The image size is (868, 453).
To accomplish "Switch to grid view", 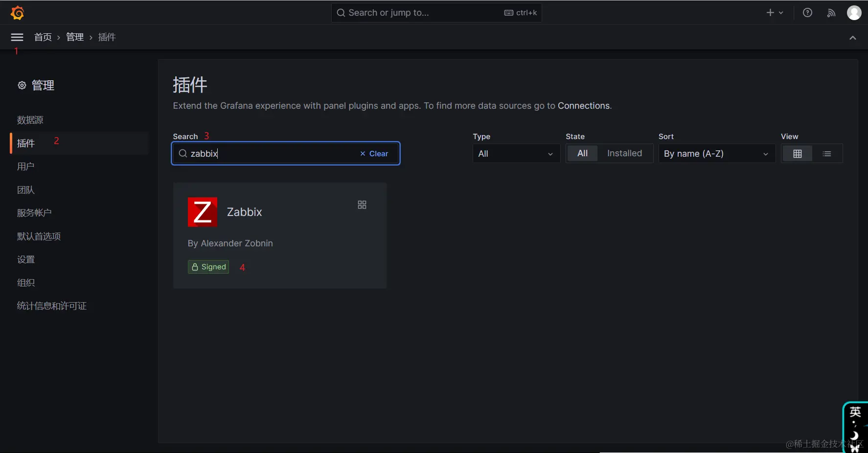I will point(798,154).
